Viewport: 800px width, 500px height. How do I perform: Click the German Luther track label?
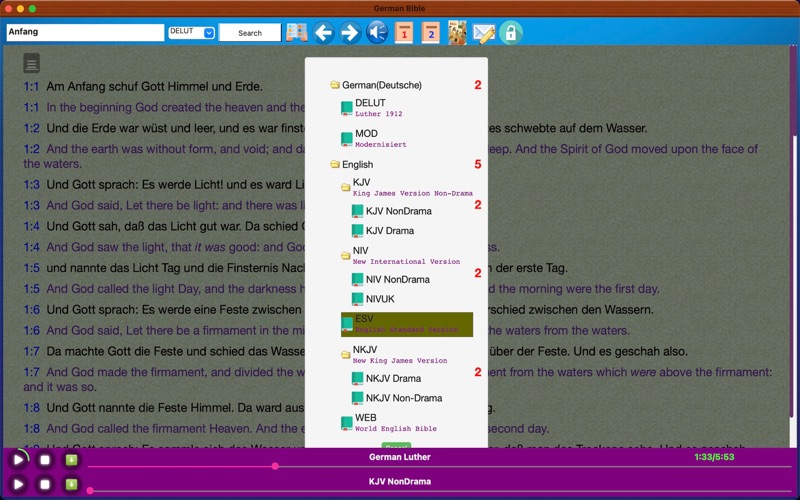point(399,457)
